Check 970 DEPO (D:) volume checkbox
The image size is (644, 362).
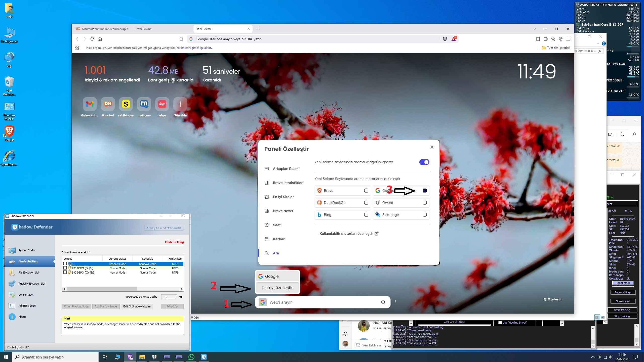(x=65, y=268)
